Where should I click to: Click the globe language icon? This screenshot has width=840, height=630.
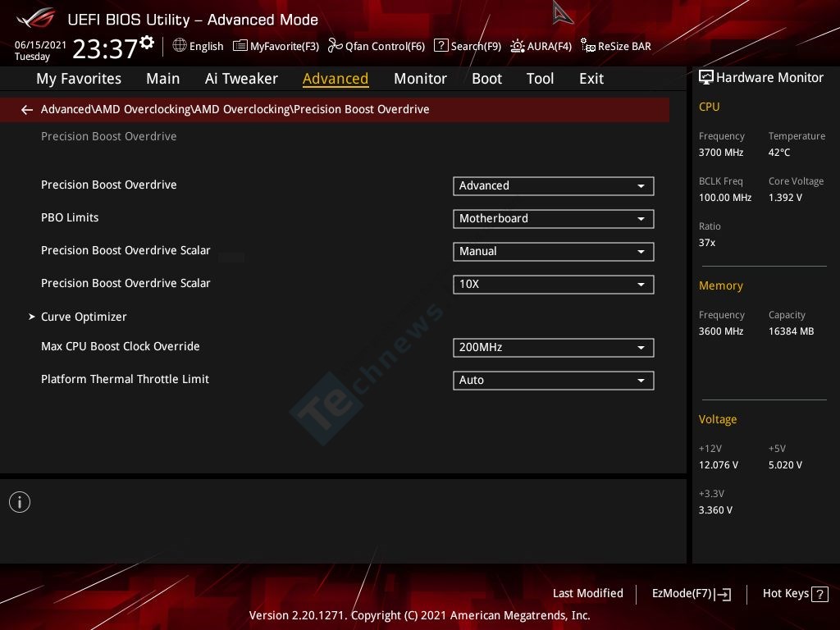(x=180, y=46)
